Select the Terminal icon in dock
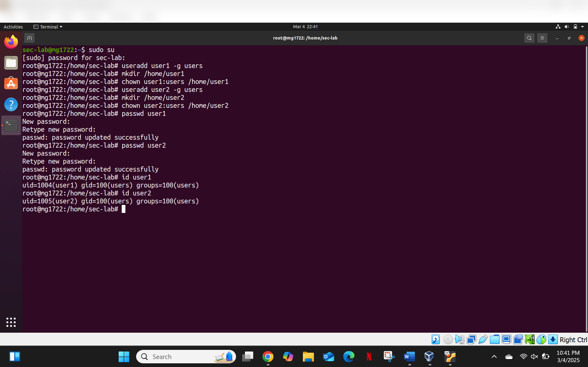588x367 pixels. [x=11, y=125]
